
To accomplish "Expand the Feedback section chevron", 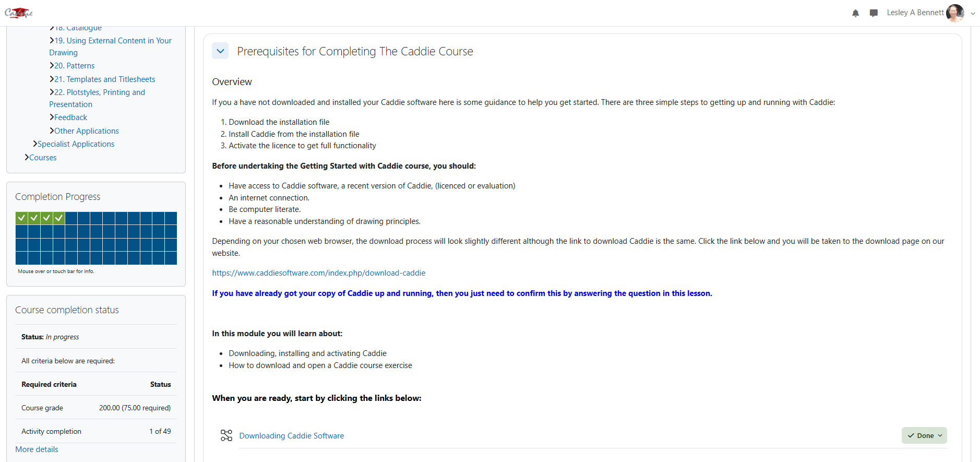I will [x=52, y=117].
